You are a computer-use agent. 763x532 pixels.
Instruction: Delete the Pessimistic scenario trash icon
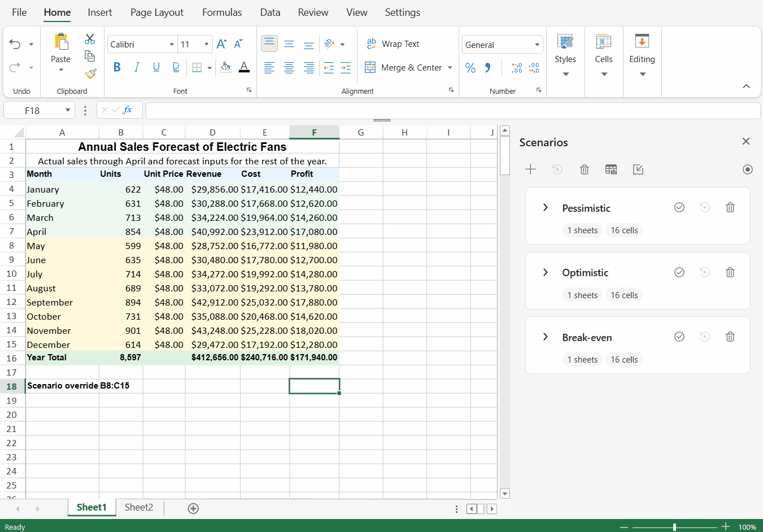(730, 208)
